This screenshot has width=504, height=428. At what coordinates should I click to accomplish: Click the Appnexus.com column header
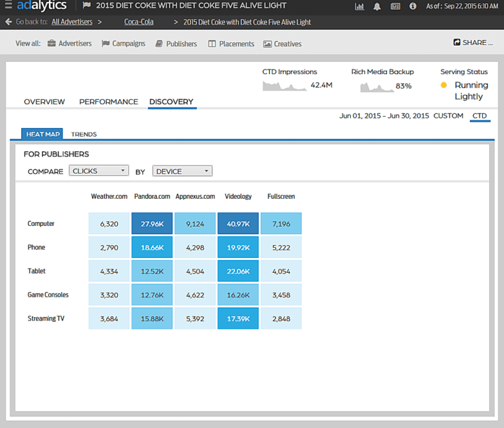195,196
